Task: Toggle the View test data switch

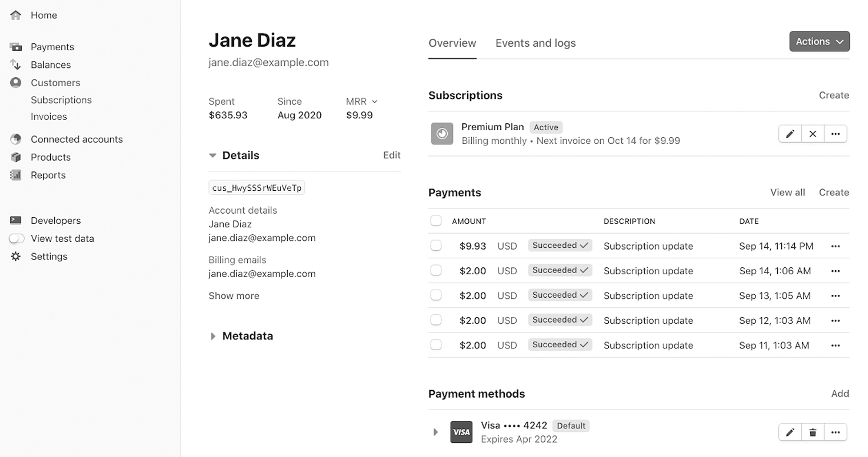Action: tap(17, 239)
